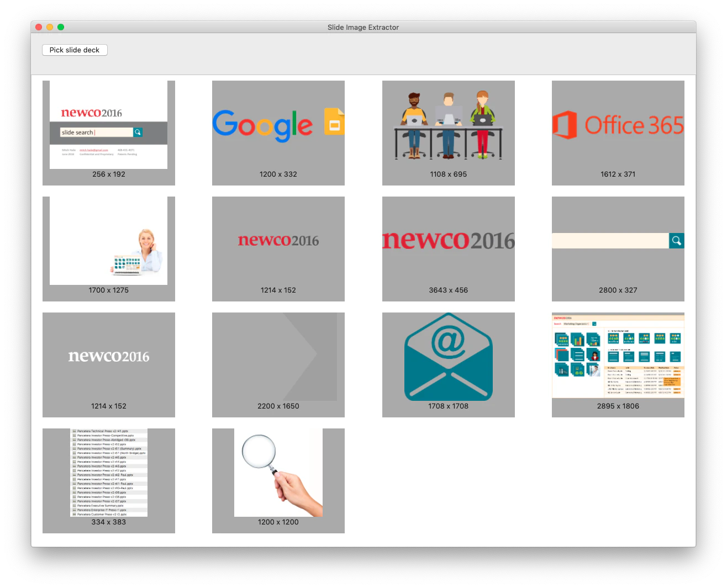Close the Slide Image Extractor window

point(39,27)
